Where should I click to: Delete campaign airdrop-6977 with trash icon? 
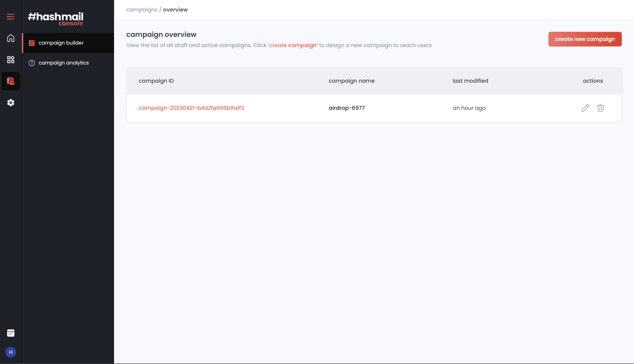600,108
